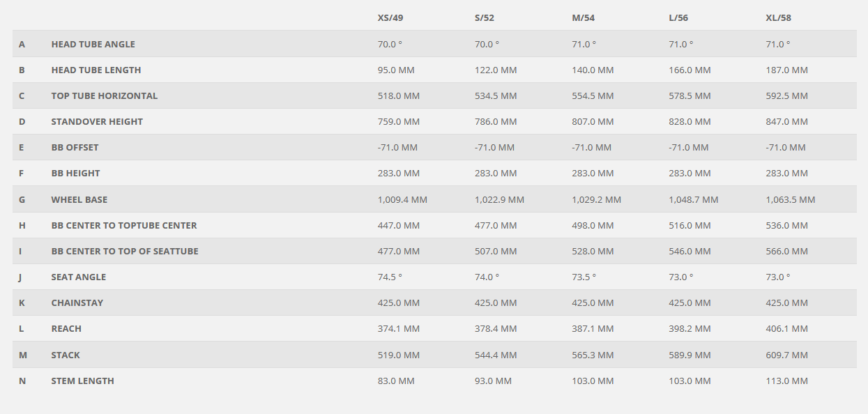Screen dimensions: 868x414
Task: Select the TOP TUBE HORIZONTAL label
Action: 105,95
